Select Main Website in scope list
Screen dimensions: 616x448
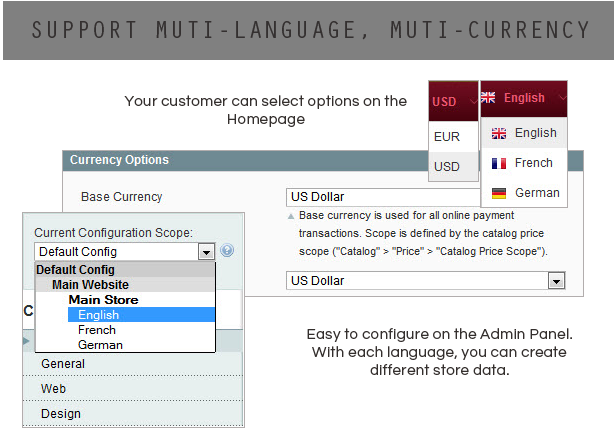click(x=125, y=285)
